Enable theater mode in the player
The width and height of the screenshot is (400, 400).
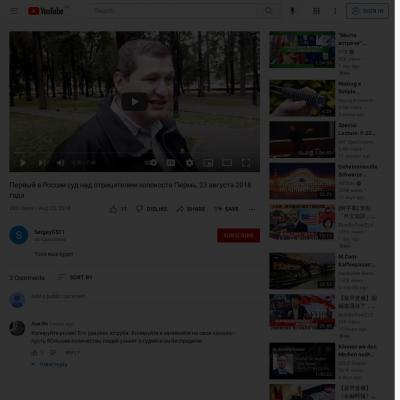point(227,163)
